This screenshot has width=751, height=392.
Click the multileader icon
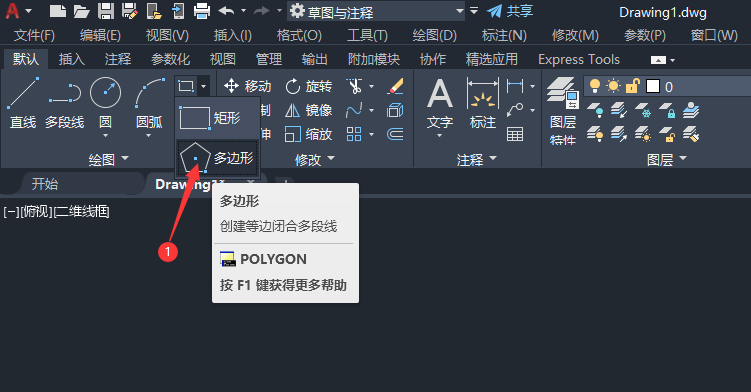(x=515, y=110)
